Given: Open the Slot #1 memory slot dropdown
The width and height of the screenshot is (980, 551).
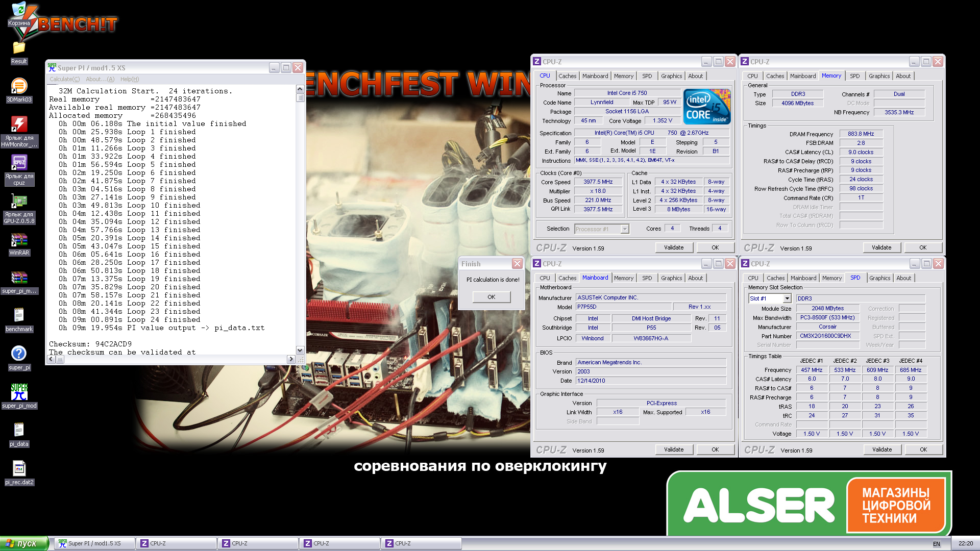Looking at the screenshot, I should click(x=787, y=298).
